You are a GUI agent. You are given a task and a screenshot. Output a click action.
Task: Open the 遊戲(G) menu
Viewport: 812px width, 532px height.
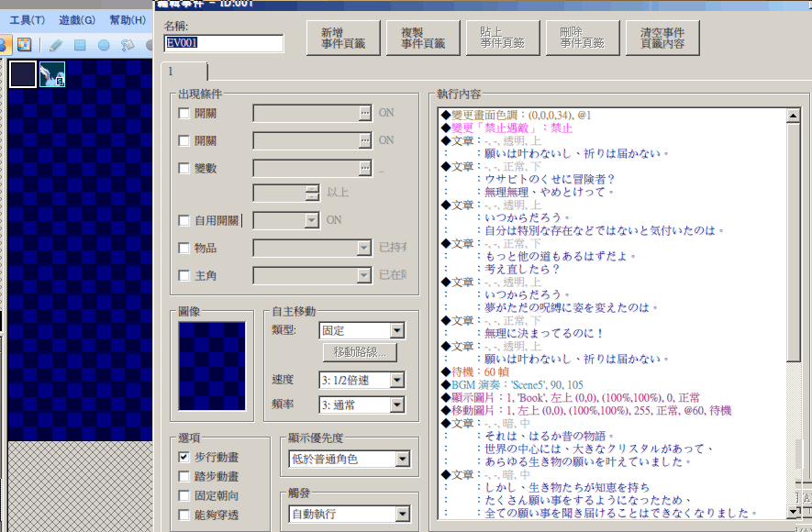point(77,20)
